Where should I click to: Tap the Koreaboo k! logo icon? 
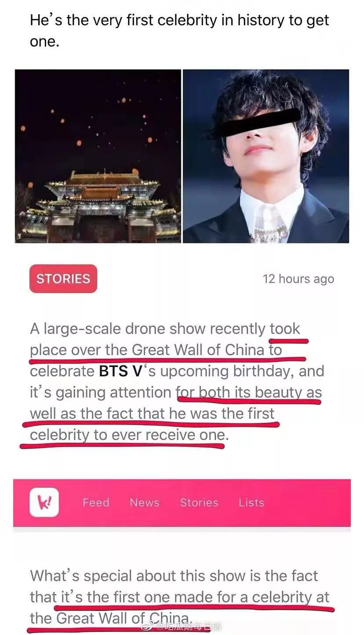[x=44, y=503]
